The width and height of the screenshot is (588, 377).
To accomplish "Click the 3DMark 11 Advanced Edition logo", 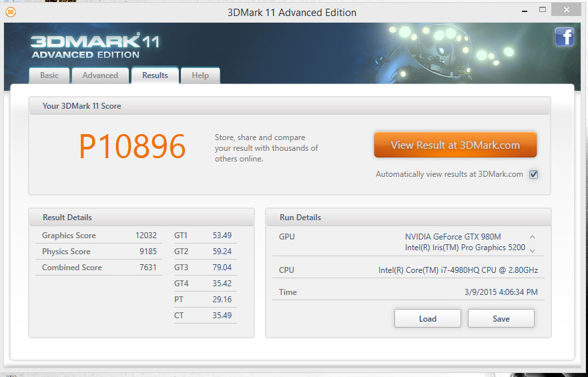I will coord(95,46).
